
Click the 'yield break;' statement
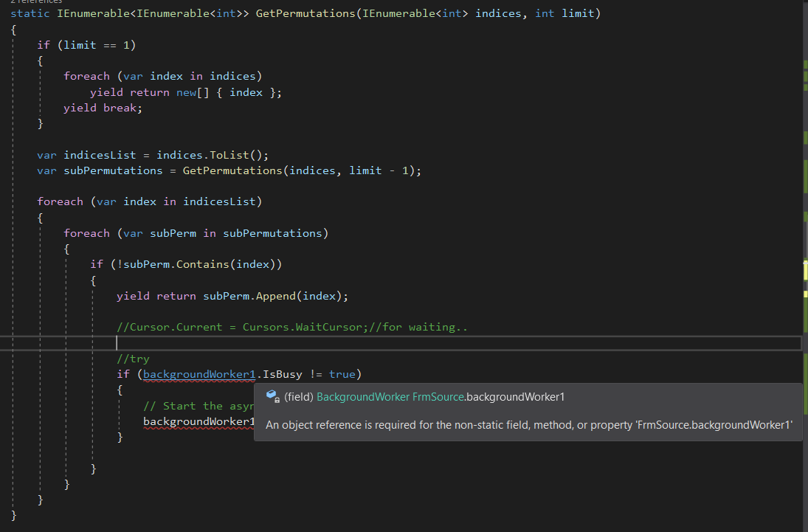103,108
